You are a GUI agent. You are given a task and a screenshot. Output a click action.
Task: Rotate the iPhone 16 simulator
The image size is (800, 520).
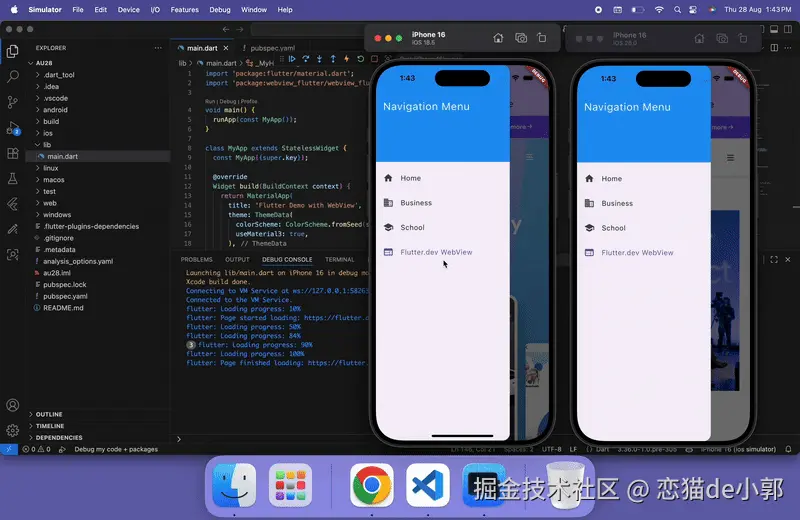(542, 38)
